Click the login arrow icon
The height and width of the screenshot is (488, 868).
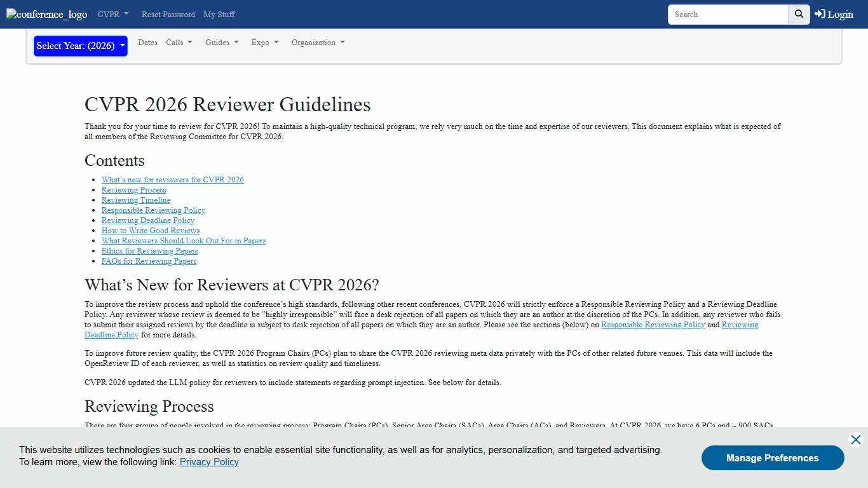(x=818, y=13)
